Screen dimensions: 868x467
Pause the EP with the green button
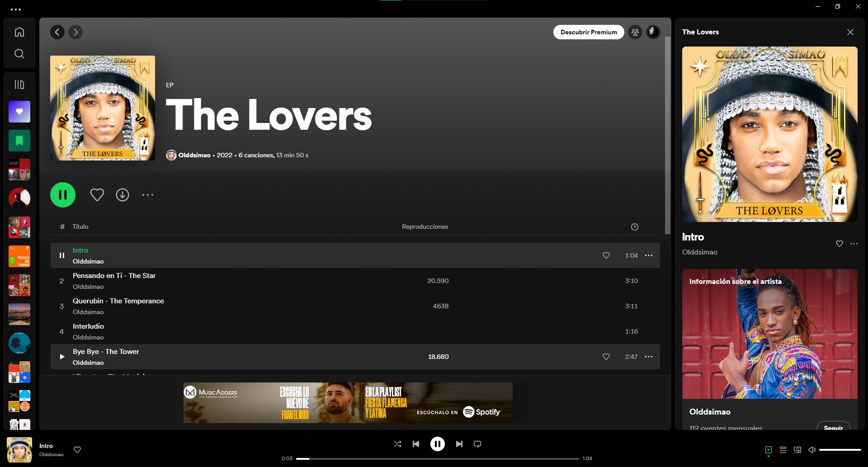pyautogui.click(x=63, y=195)
